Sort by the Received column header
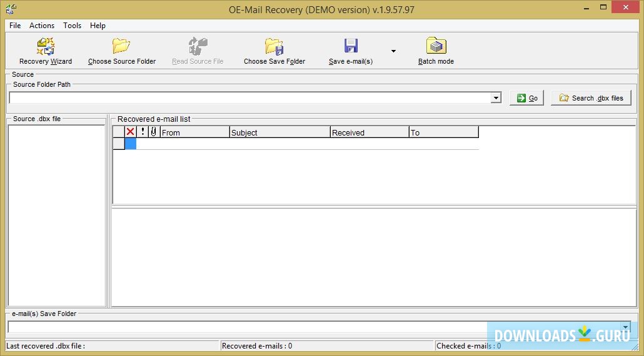Image resolution: width=644 pixels, height=356 pixels. tap(370, 132)
